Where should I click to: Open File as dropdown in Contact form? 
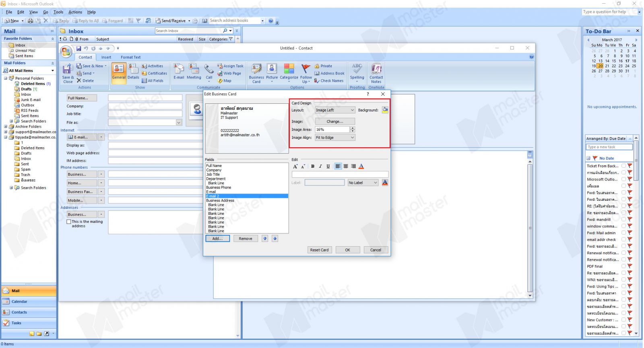pos(179,122)
